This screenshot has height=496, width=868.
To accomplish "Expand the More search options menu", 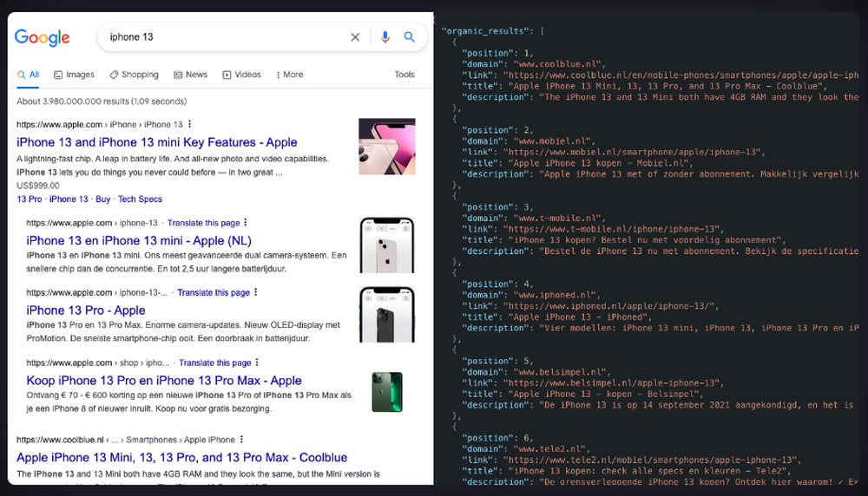I will (x=290, y=75).
